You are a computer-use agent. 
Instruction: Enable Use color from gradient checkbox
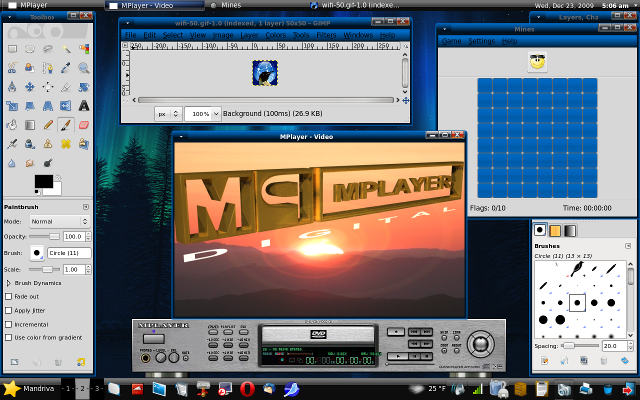click(8, 338)
